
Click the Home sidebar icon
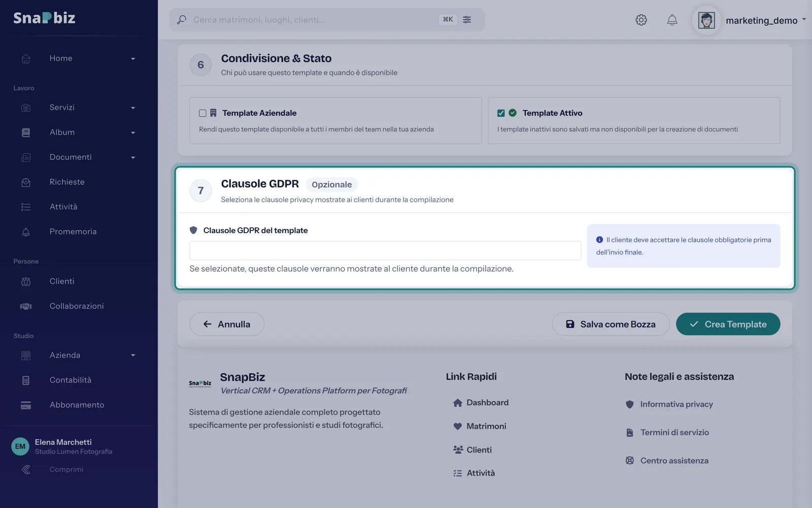click(x=26, y=58)
